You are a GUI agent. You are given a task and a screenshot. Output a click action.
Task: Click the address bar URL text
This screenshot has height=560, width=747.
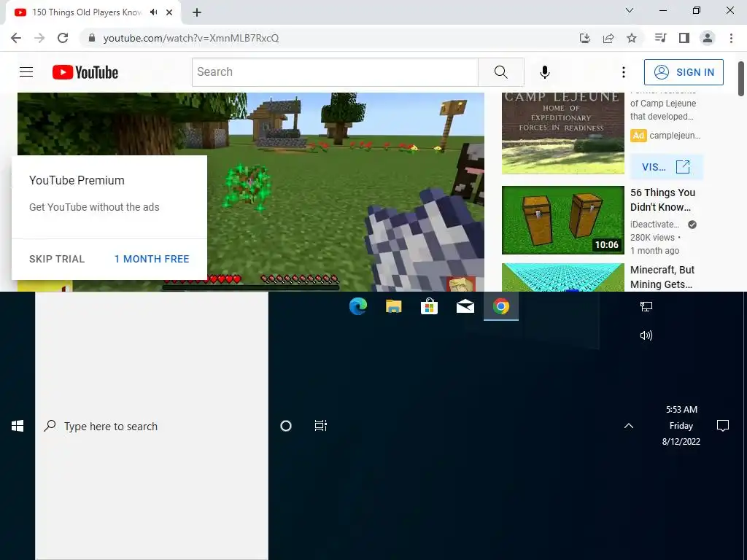coord(191,38)
